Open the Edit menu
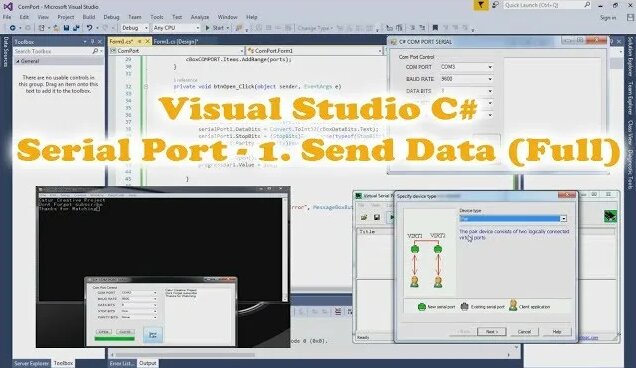The width and height of the screenshot is (636, 368). [24, 17]
